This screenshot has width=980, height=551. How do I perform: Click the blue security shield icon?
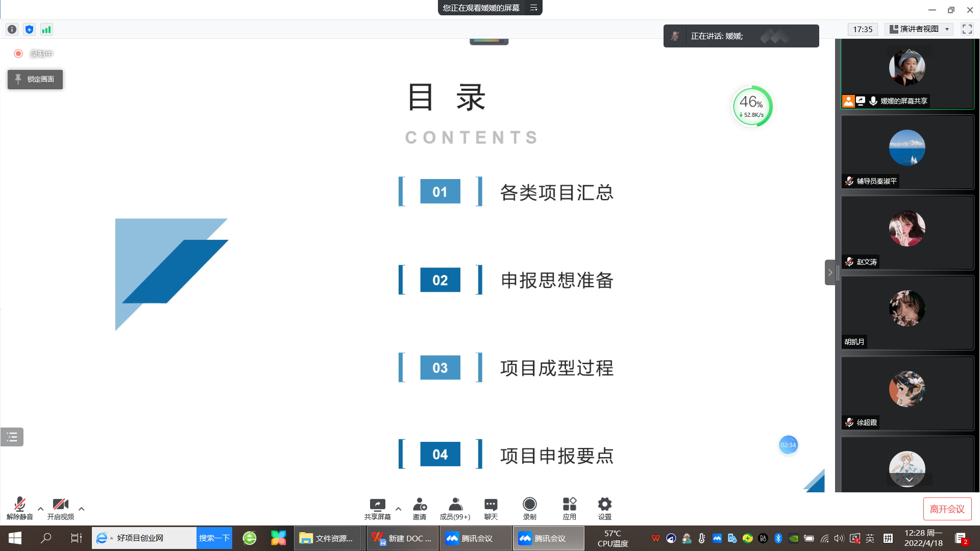pos(29,30)
